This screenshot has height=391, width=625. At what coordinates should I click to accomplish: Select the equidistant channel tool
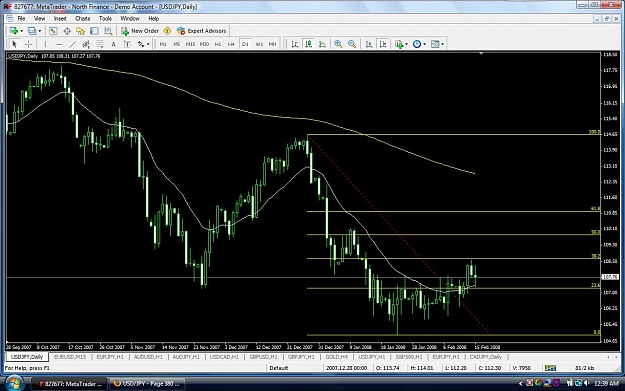(x=86, y=44)
